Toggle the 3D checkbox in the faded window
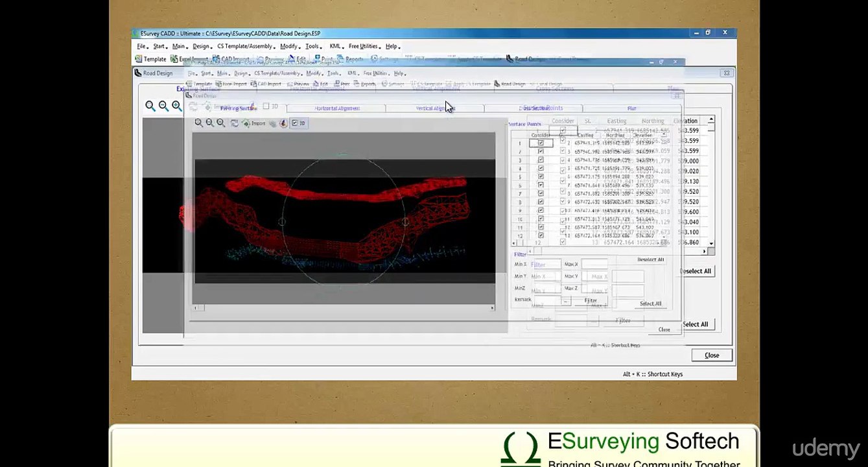868x467 pixels. 298,123
